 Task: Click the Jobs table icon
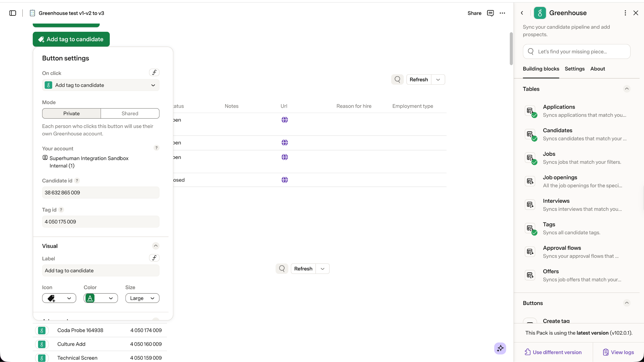530,158
